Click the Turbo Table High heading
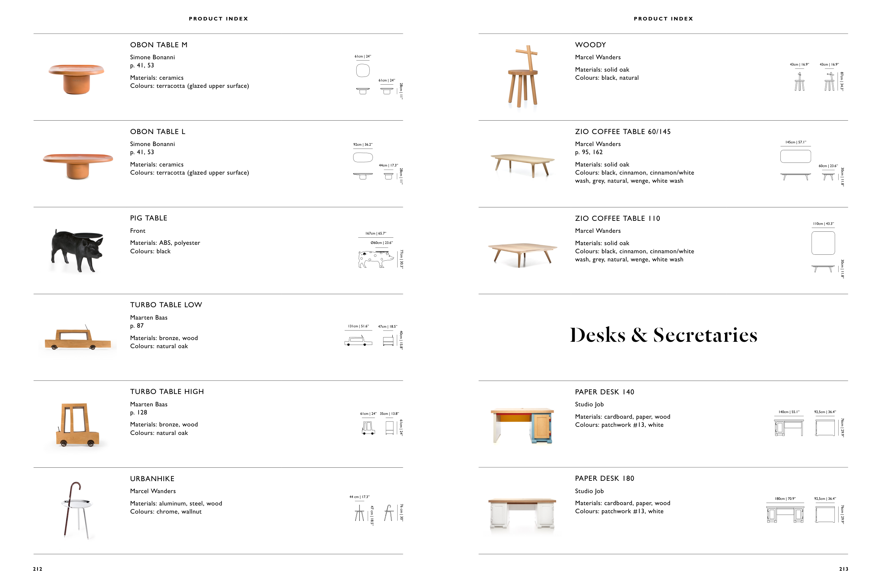 167,392
